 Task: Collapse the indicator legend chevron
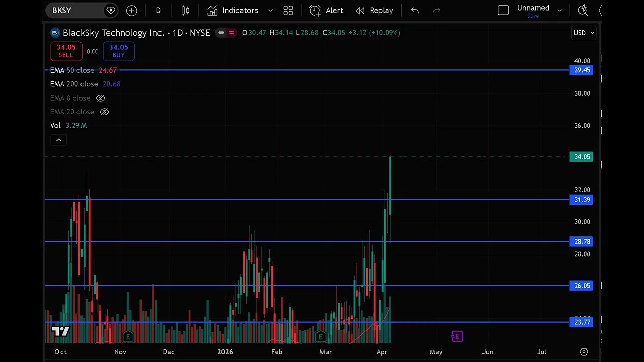point(58,140)
